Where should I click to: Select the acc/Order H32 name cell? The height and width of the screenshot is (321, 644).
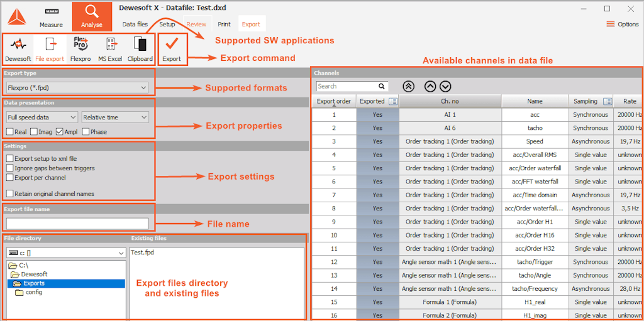point(535,248)
